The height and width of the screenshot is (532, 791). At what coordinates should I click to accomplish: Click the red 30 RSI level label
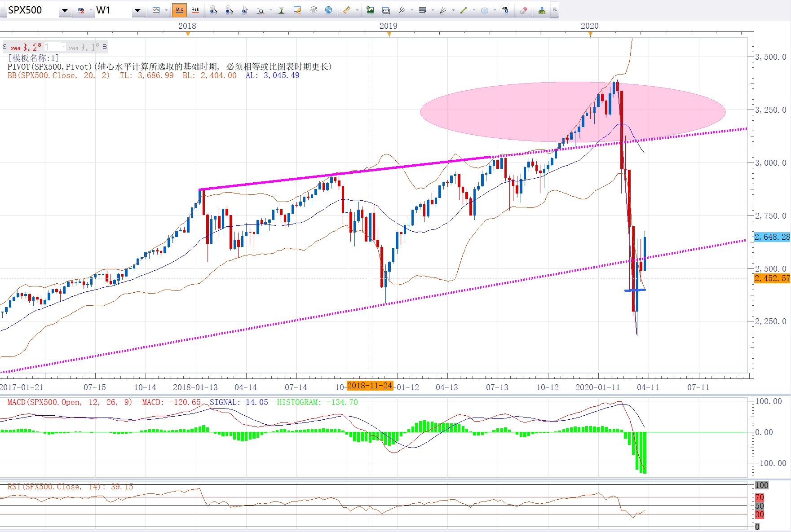coord(760,514)
